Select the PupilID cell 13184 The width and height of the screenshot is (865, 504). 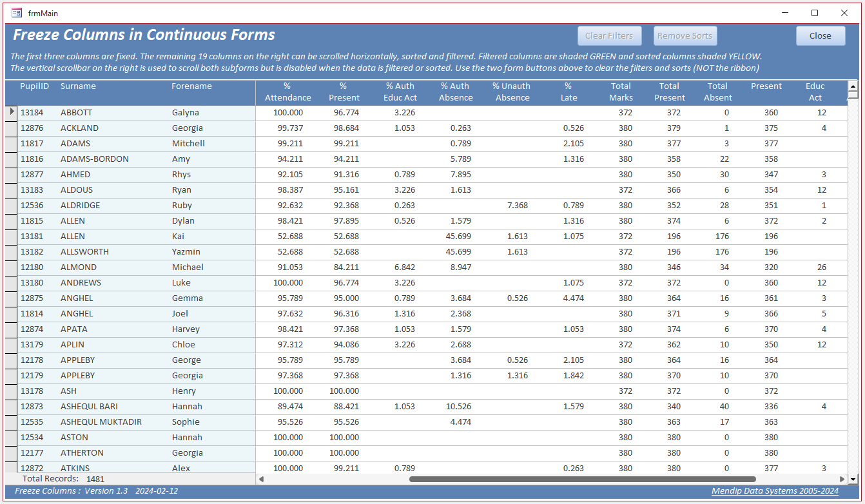coord(33,113)
